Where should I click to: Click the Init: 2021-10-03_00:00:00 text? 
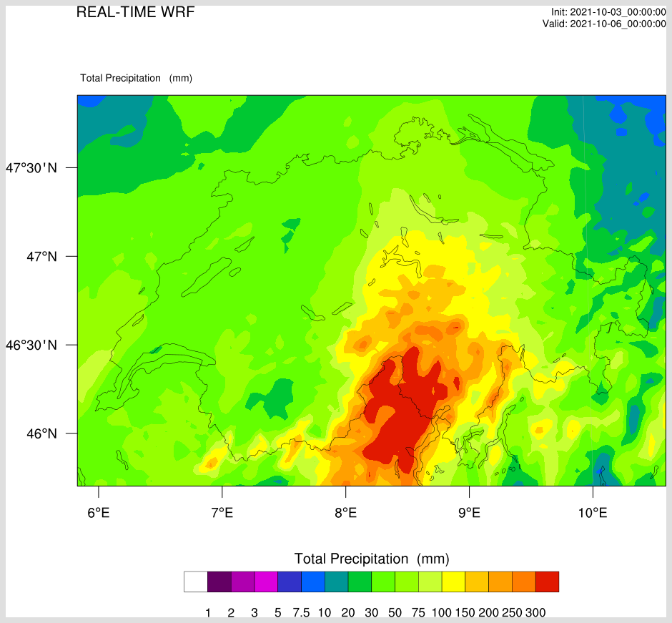(608, 12)
